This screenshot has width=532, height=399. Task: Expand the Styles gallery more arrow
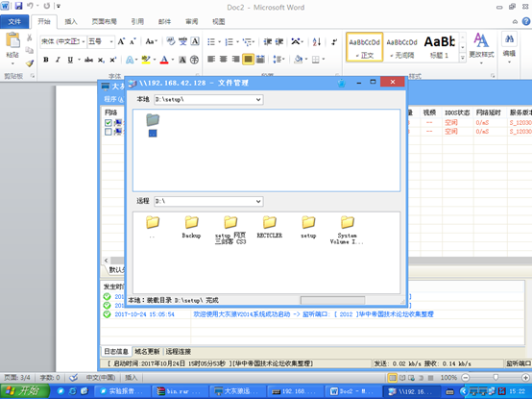click(463, 58)
